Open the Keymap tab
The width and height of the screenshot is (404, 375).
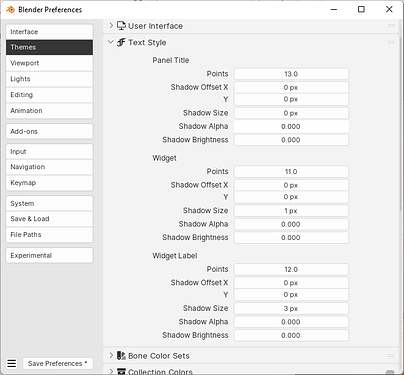point(49,183)
